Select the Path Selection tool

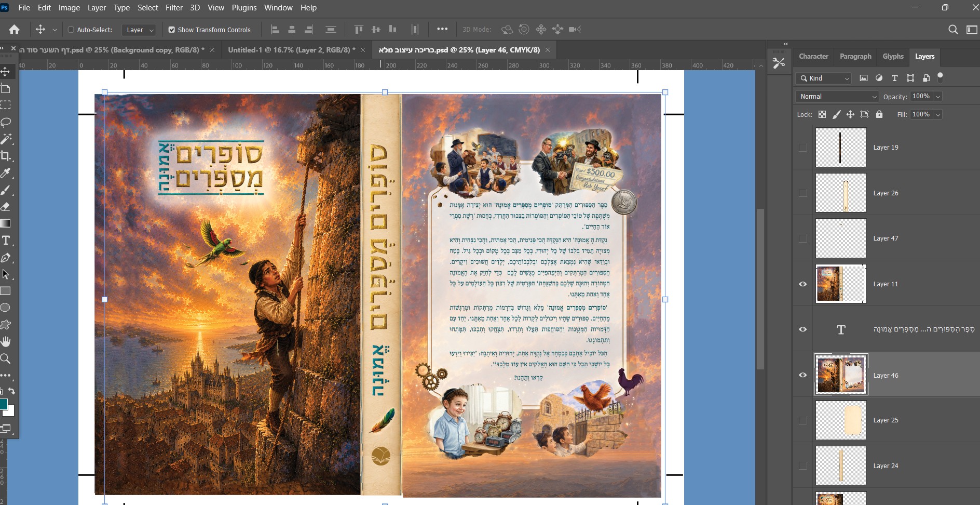tap(5, 274)
